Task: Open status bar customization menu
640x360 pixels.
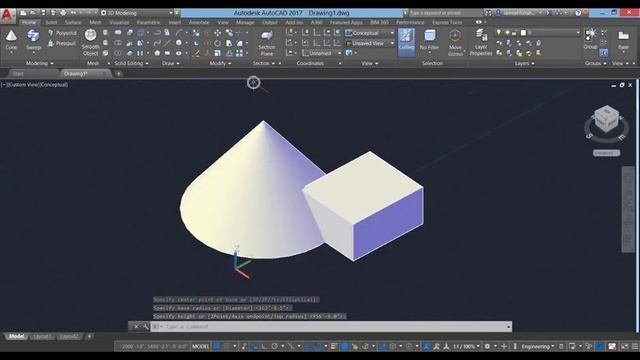Action: 635,347
